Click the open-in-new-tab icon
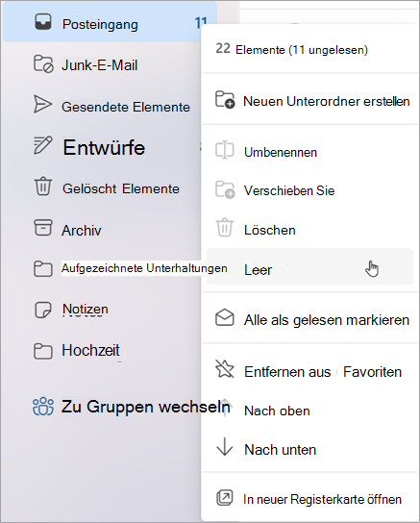Image resolution: width=420 pixels, height=523 pixels. (x=225, y=498)
